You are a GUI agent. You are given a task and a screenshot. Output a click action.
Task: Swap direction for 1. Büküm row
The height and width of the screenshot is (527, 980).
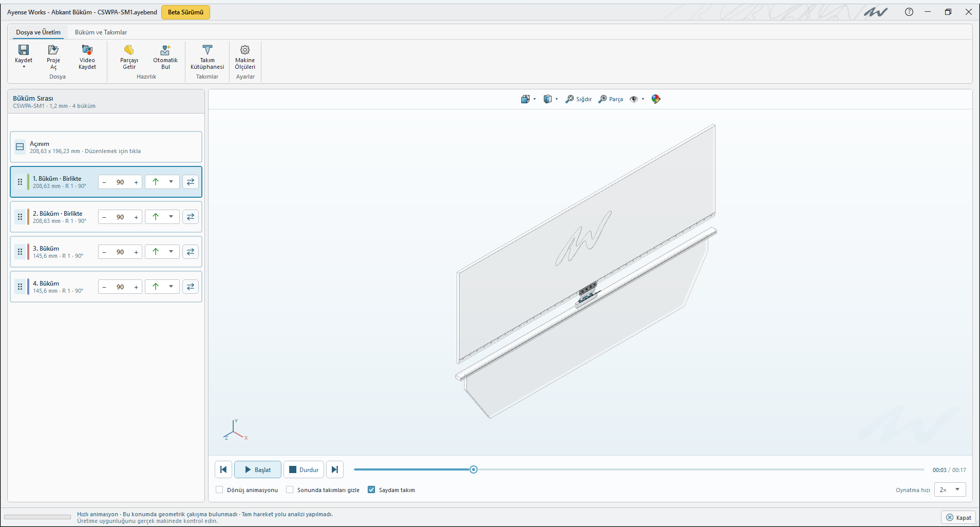coord(191,182)
